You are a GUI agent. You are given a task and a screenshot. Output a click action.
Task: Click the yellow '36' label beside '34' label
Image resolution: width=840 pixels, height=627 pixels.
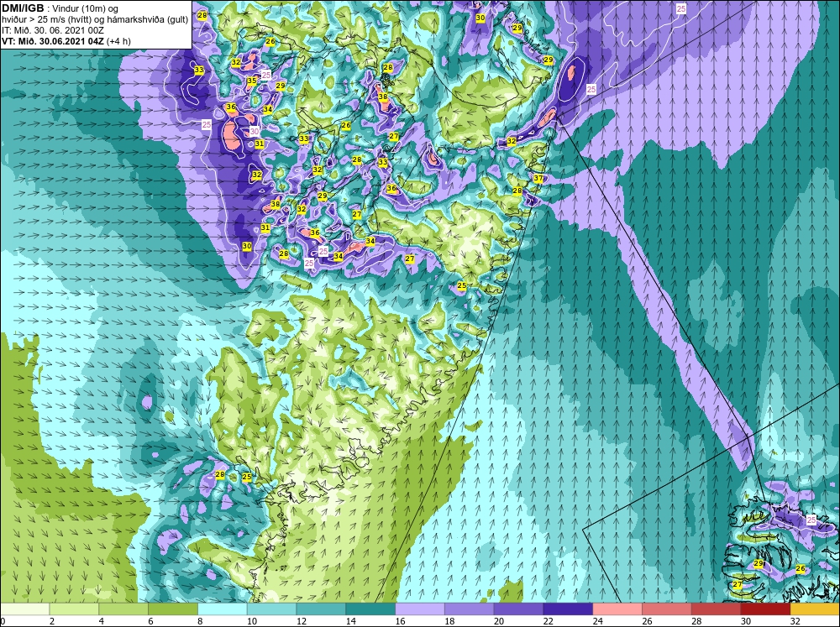click(231, 107)
